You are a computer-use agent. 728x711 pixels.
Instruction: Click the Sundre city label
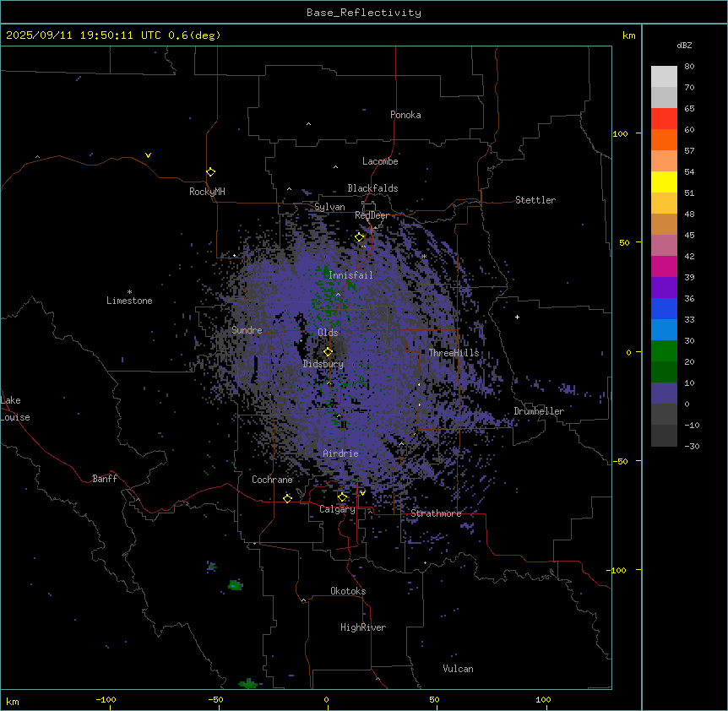(247, 330)
